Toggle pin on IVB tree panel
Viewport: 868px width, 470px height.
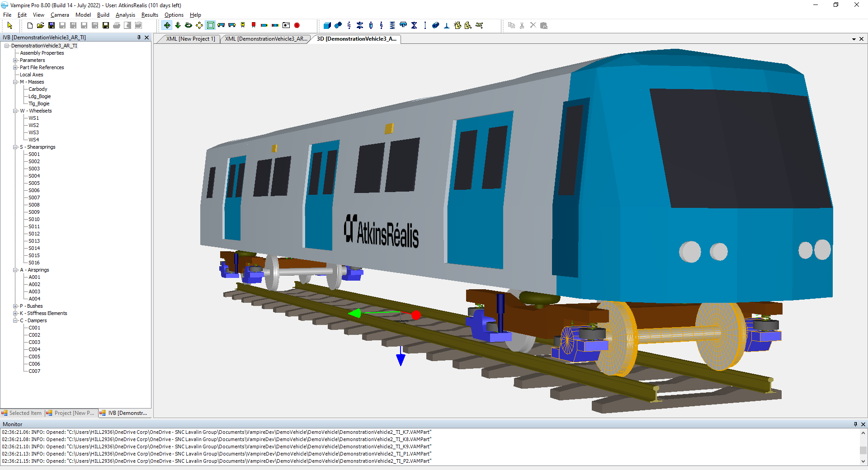coord(139,38)
